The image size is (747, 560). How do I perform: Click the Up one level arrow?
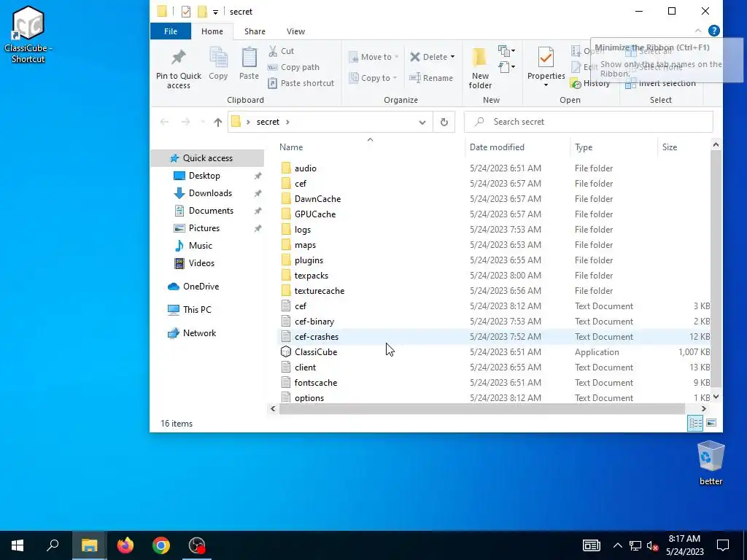[217, 122]
